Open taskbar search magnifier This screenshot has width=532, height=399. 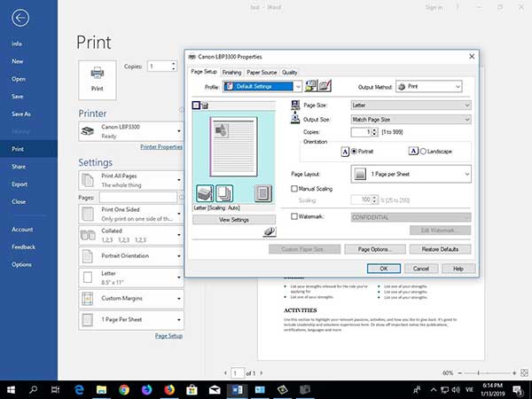(33, 390)
